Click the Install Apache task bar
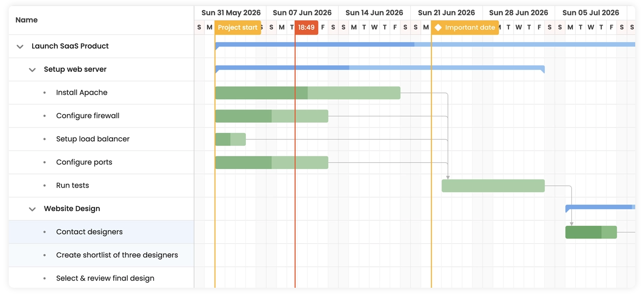Image resolution: width=644 pixels, height=300 pixels. click(308, 93)
